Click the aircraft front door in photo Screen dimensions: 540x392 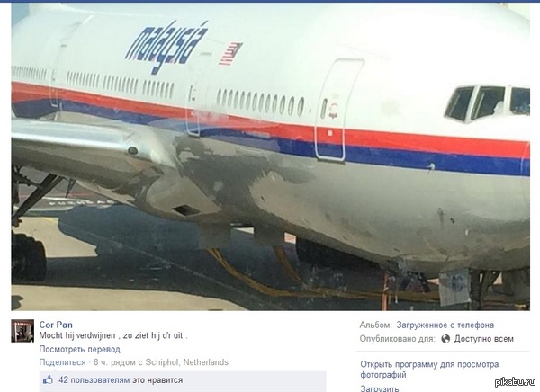click(x=339, y=110)
